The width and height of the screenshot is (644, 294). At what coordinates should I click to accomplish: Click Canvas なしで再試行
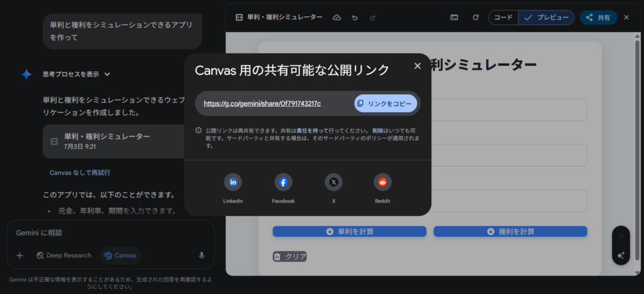click(x=80, y=173)
